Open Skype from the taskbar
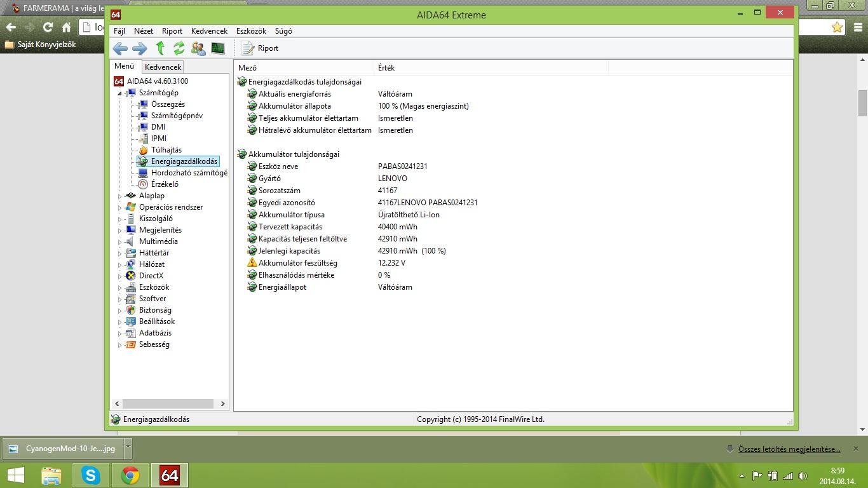The height and width of the screenshot is (488, 868). coord(91,475)
